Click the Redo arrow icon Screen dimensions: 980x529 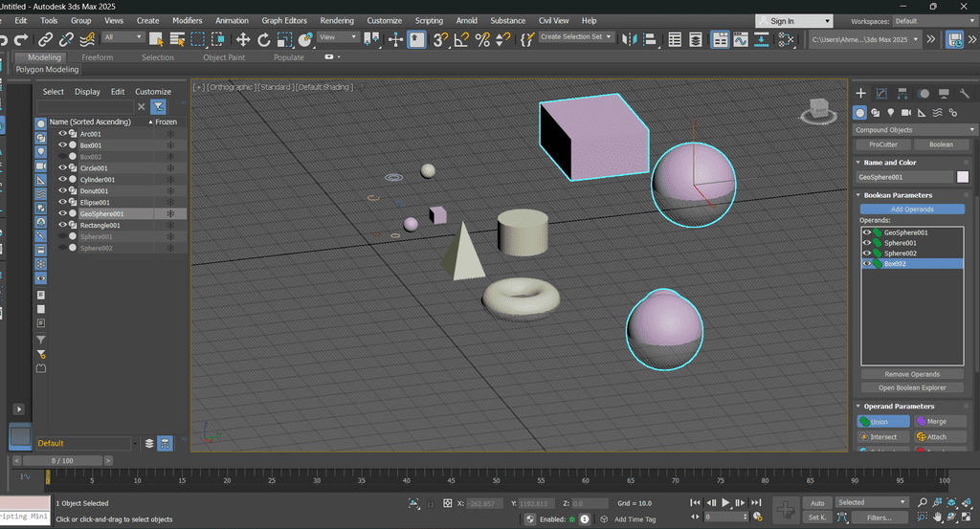[x=21, y=40]
